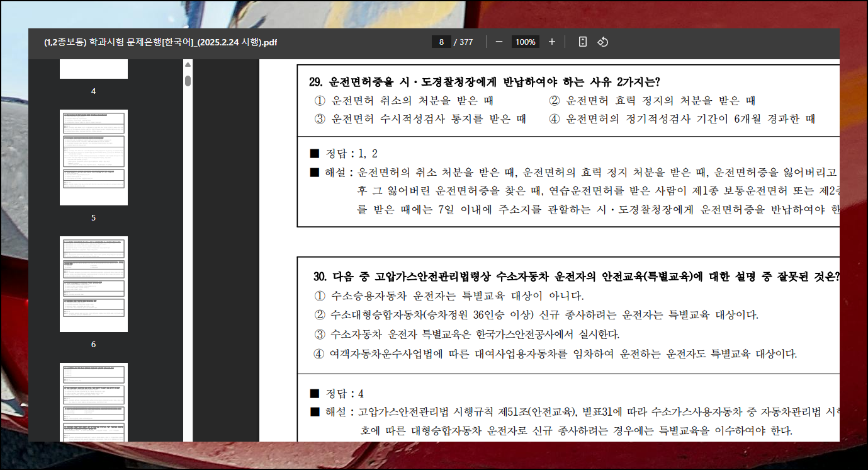Click option ③ 한국가스안전공사에서 실시한다
Viewport: 868px width, 470px height.
466,335
